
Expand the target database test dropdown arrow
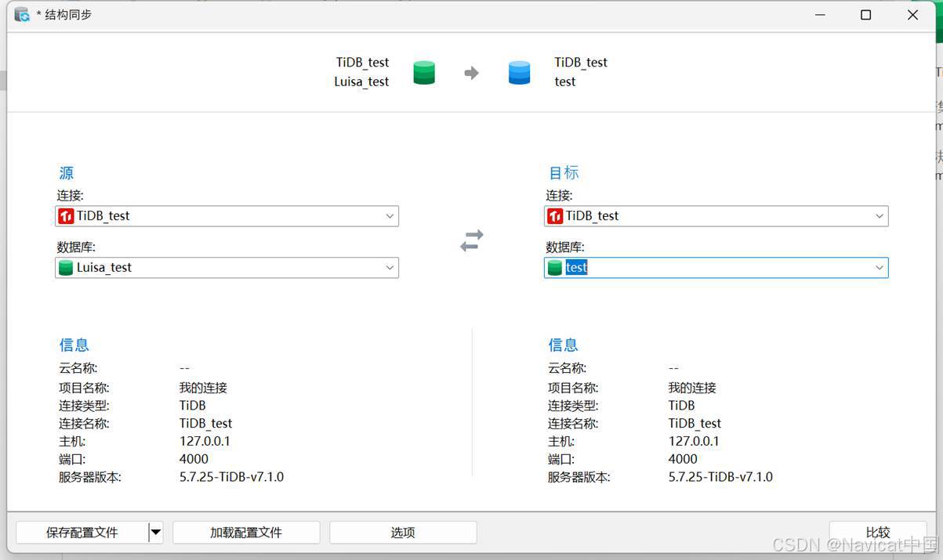tap(879, 268)
